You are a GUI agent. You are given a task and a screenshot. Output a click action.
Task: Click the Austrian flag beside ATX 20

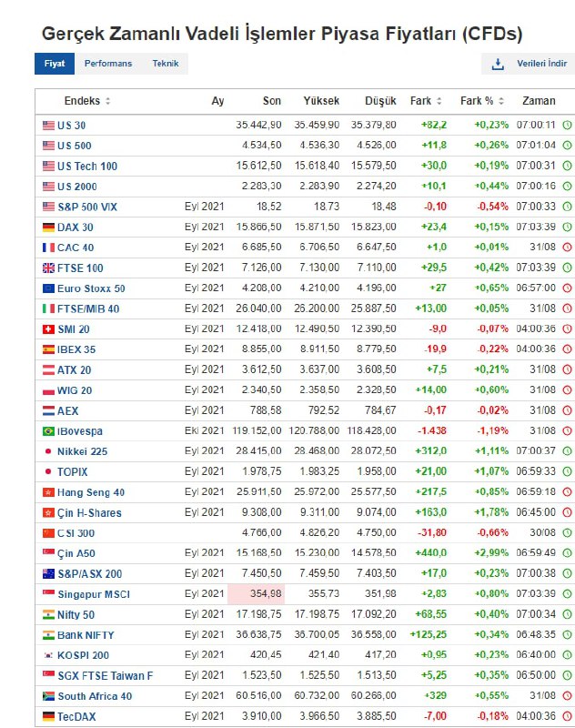[48, 370]
